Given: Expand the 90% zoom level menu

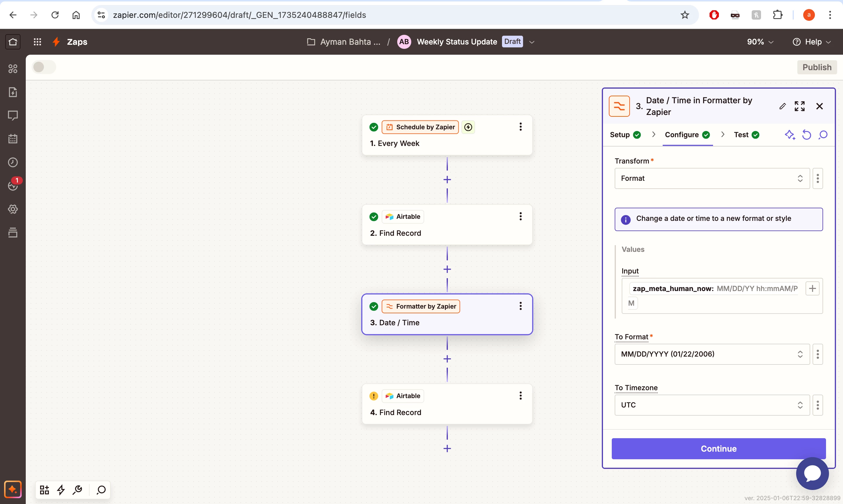Looking at the screenshot, I should click(760, 42).
